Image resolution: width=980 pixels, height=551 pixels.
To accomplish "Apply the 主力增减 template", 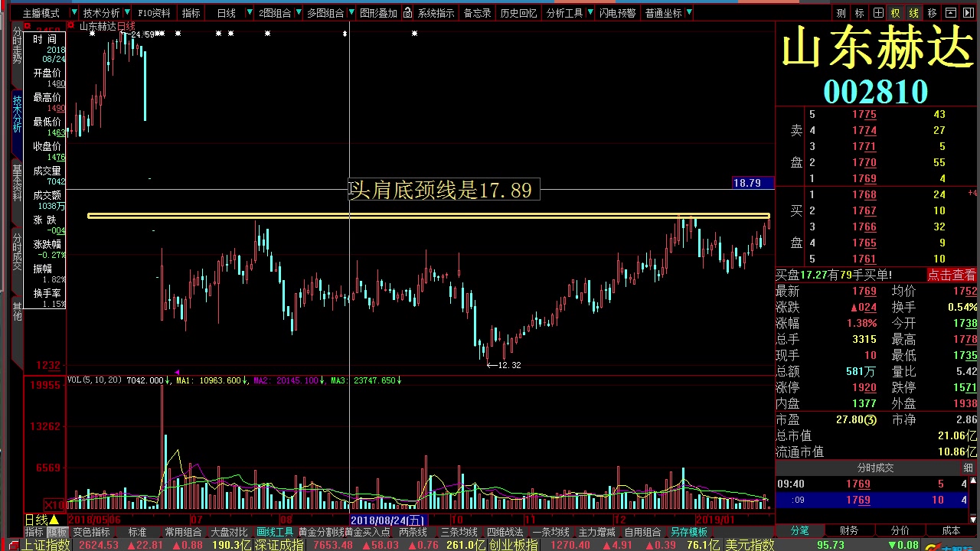I will coord(596,532).
